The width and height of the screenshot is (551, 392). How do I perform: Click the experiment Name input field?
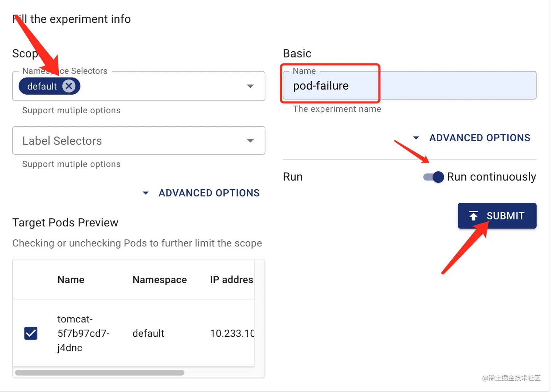click(409, 86)
